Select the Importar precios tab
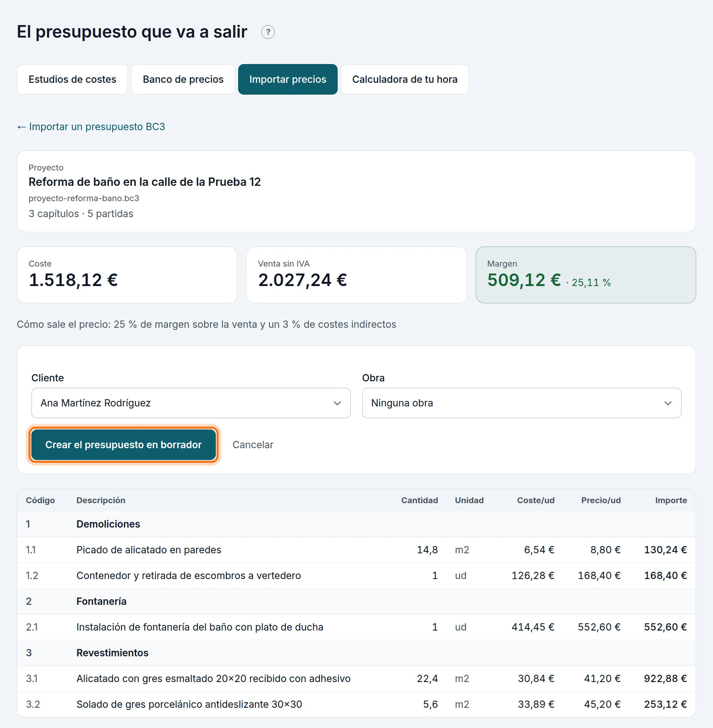Image resolution: width=713 pixels, height=728 pixels. [x=288, y=79]
